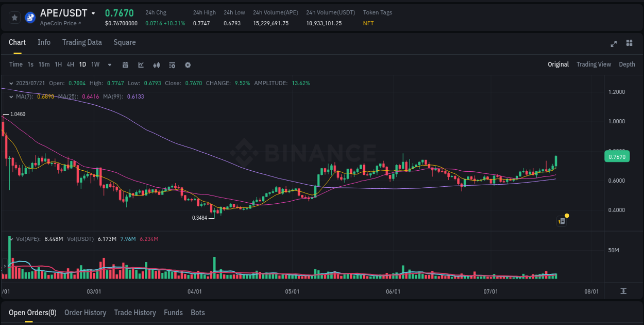Select the date range calendar icon
This screenshot has width=644, height=325.
125,64
